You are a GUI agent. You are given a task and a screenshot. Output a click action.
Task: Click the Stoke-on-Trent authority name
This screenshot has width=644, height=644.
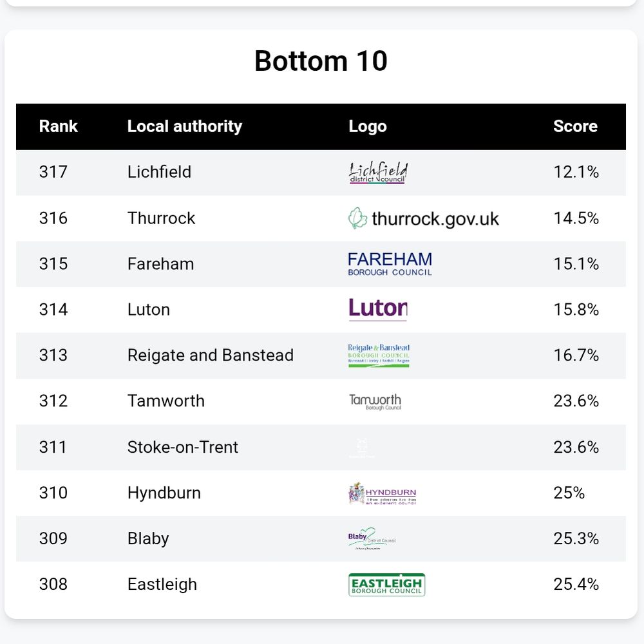coord(183,447)
